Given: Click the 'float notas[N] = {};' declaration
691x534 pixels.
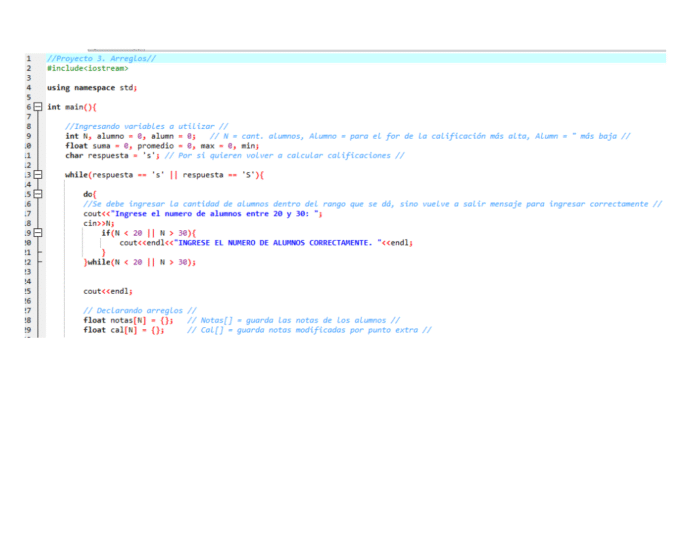Looking at the screenshot, I should tap(128, 320).
